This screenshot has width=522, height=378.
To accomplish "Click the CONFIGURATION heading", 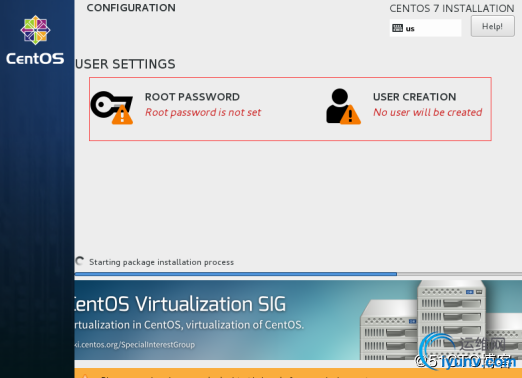I will click(131, 8).
